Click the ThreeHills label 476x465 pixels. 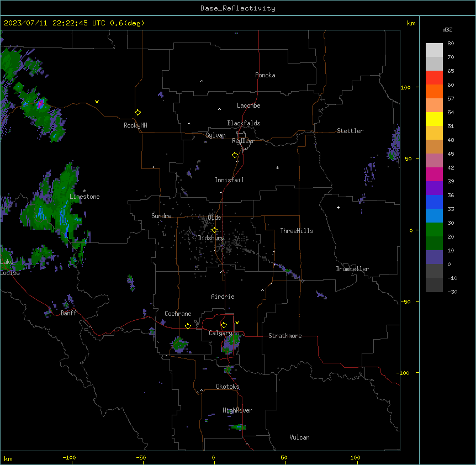[297, 231]
